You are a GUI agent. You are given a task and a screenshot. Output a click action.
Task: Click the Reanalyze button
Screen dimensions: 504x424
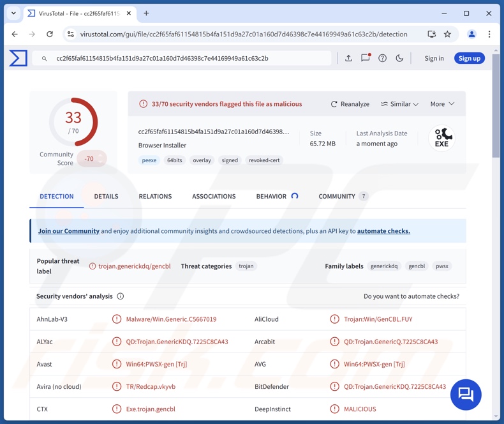pyautogui.click(x=350, y=104)
